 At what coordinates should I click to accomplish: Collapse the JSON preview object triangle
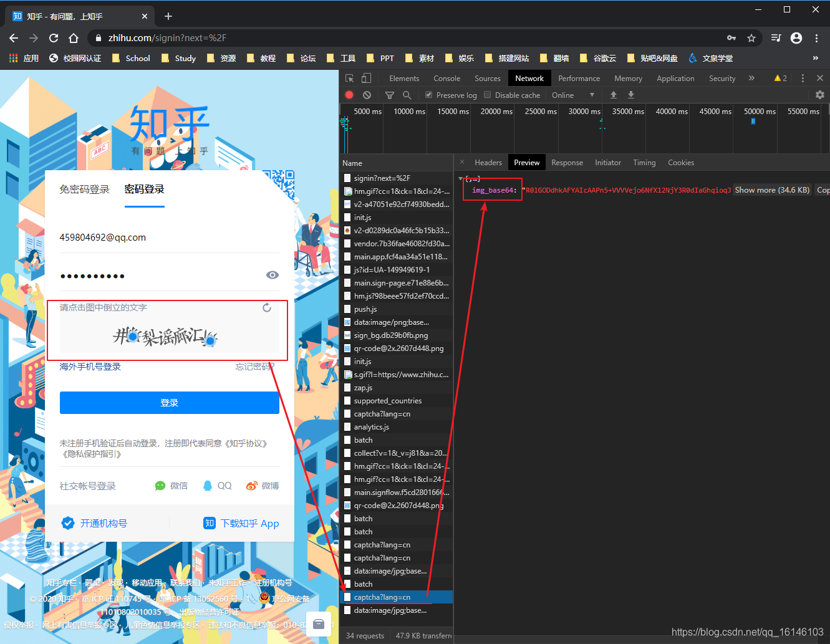pyautogui.click(x=460, y=179)
